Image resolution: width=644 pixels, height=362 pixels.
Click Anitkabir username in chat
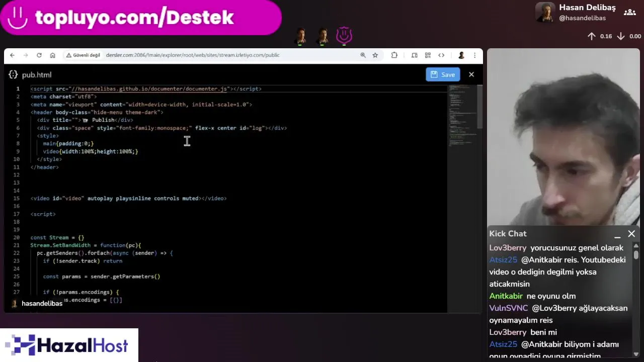pyautogui.click(x=506, y=296)
